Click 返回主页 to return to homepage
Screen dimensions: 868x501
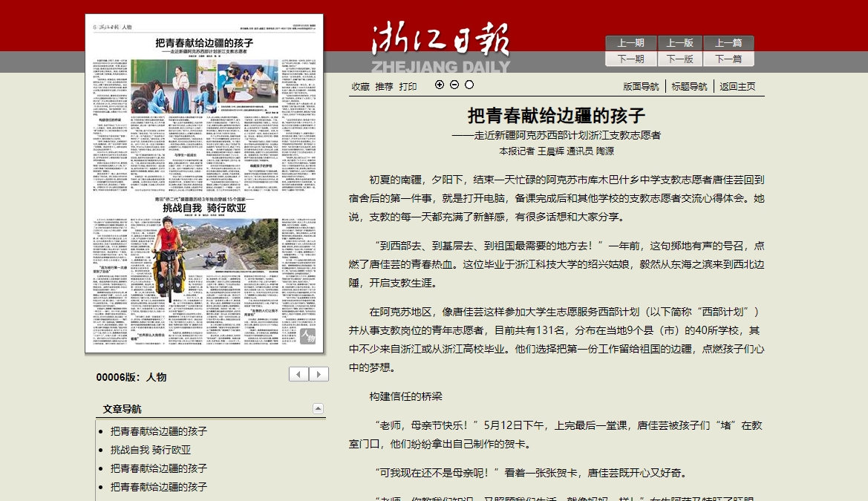click(737, 86)
